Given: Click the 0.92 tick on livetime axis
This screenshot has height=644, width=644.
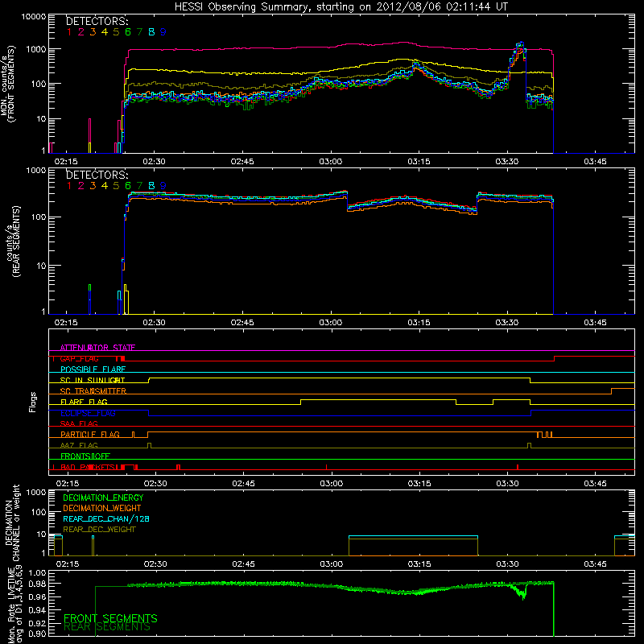Looking at the screenshot, I should 37,623.
